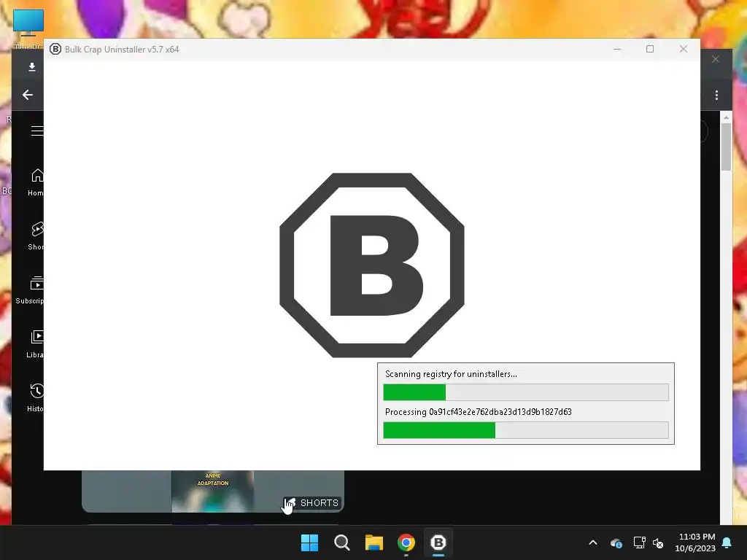The width and height of the screenshot is (747, 560).
Task: Open File Explorer from the taskbar
Action: [374, 542]
